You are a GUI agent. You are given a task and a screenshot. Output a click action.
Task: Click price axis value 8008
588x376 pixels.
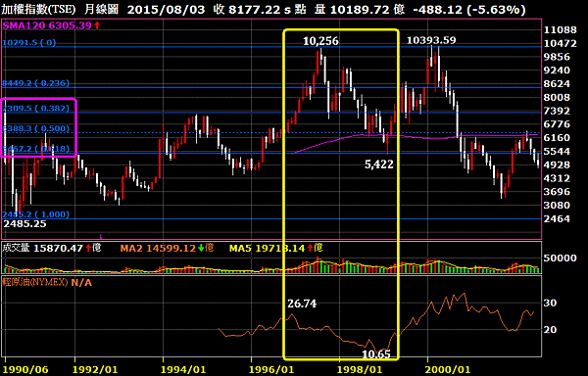(x=557, y=97)
